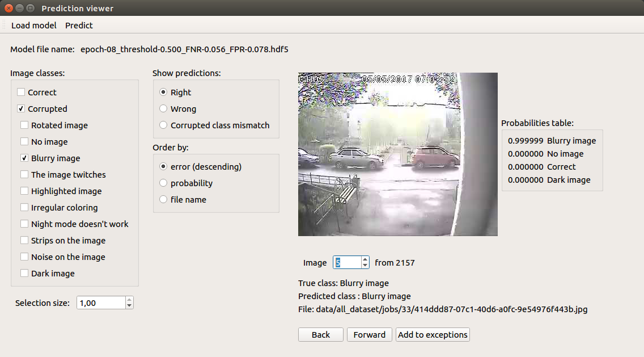Go Forward to next image
Screen dimensions: 644x357
tap(369, 335)
